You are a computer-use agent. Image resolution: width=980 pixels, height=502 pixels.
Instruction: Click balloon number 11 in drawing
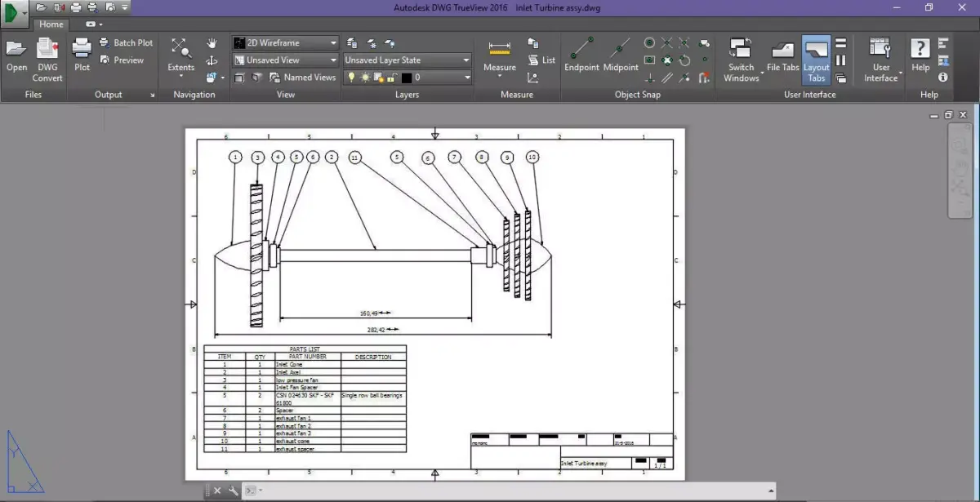(354, 157)
